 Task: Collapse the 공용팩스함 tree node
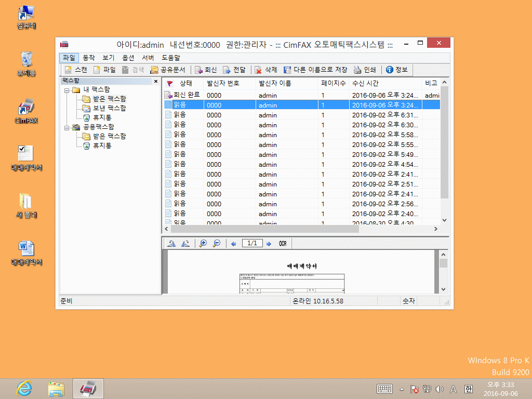(x=67, y=128)
